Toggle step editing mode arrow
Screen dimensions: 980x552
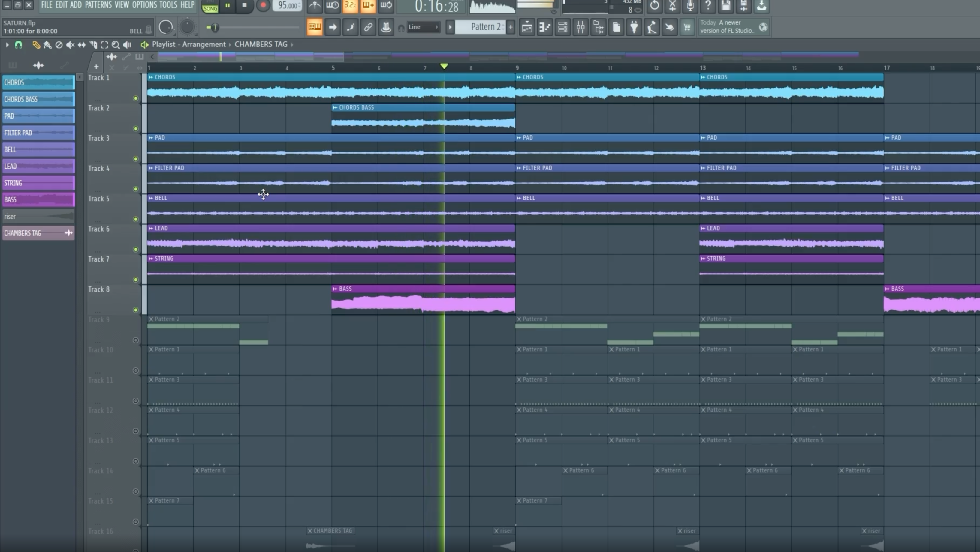click(x=333, y=27)
